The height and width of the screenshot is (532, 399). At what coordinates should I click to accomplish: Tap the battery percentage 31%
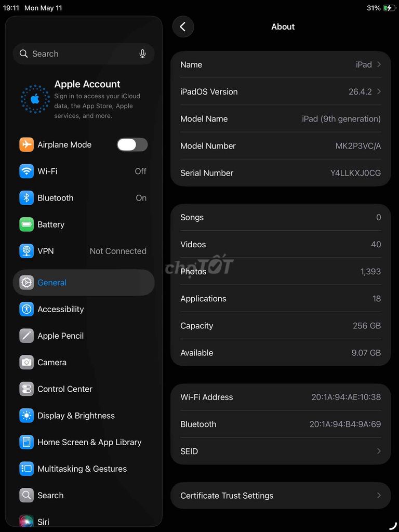pyautogui.click(x=374, y=8)
